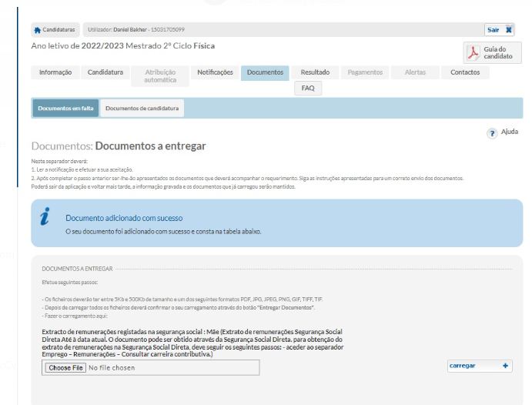This screenshot has width=532, height=405.
Task: Open Candidaturas home button
Action: 55,30
